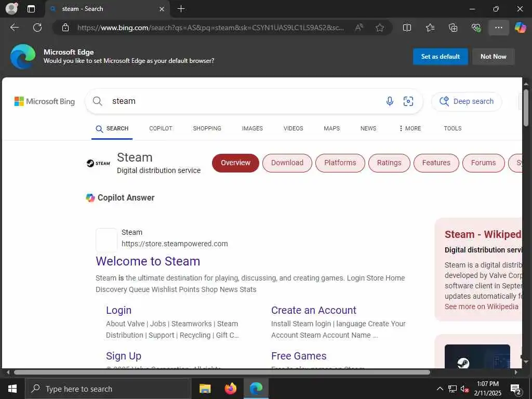Open the Collections icon
Image resolution: width=532 pixels, height=399 pixels.
453,28
